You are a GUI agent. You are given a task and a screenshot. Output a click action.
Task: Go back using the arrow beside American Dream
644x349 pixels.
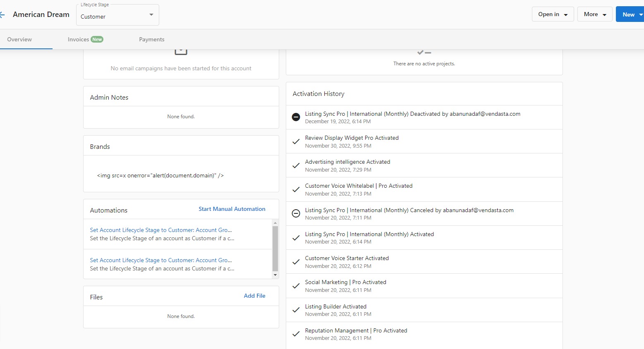tap(2, 14)
